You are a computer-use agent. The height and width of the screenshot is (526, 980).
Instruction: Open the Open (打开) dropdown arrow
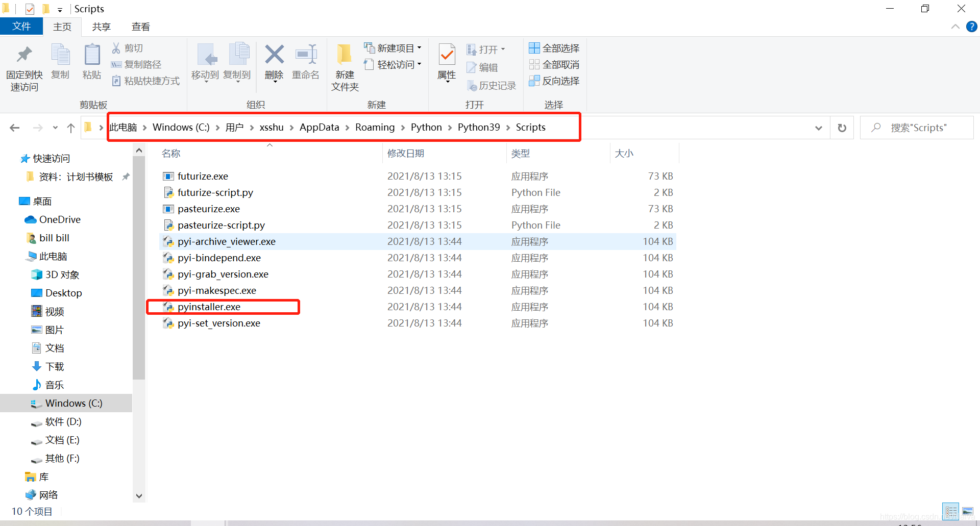click(503, 49)
